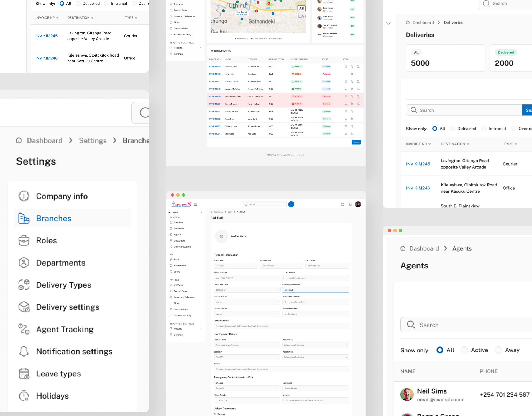Click the eye icon in INV KIM249 overdue row

(346, 96)
